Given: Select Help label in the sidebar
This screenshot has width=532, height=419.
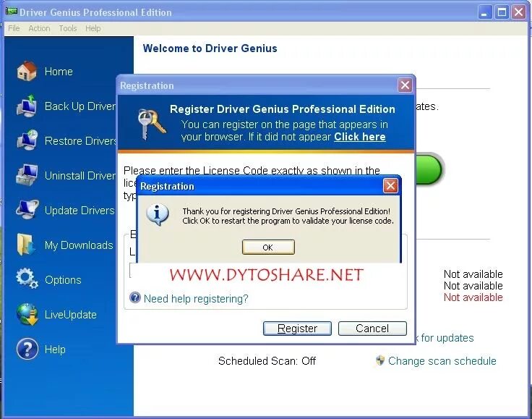Looking at the screenshot, I should (55, 350).
